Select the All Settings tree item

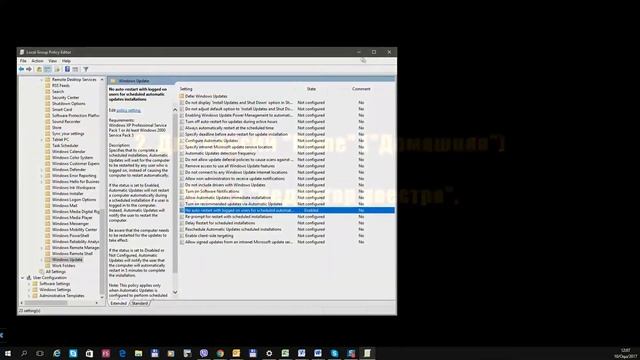coord(56,271)
